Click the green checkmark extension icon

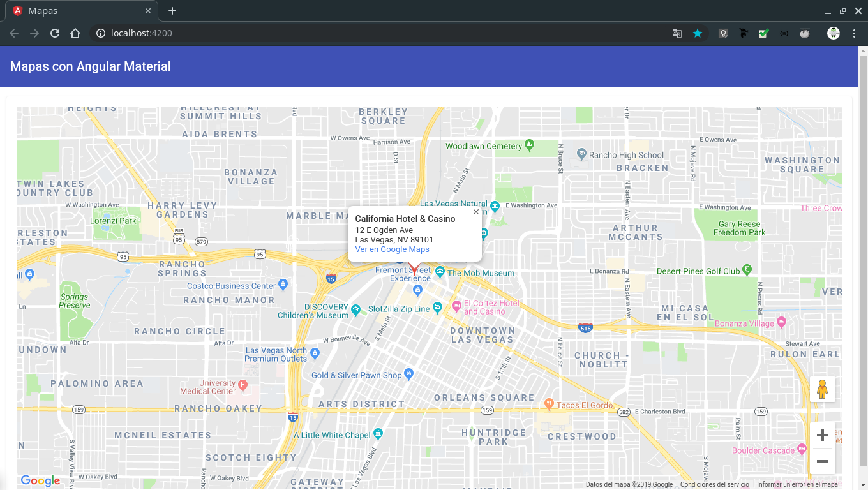(763, 33)
